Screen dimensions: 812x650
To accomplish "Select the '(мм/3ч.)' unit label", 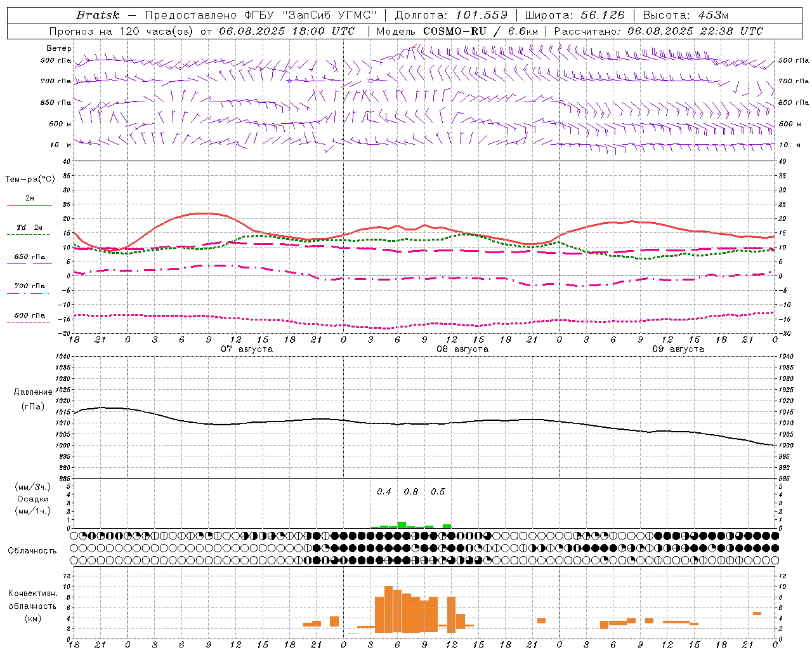I will point(33,487).
